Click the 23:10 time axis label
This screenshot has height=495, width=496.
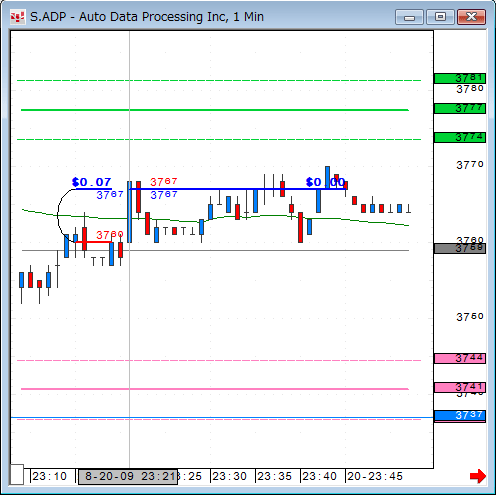49,476
